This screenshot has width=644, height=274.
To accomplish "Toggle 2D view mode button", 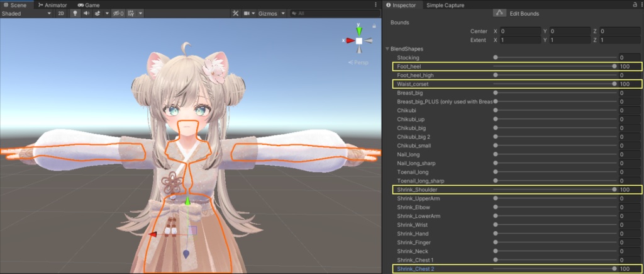I will click(61, 13).
